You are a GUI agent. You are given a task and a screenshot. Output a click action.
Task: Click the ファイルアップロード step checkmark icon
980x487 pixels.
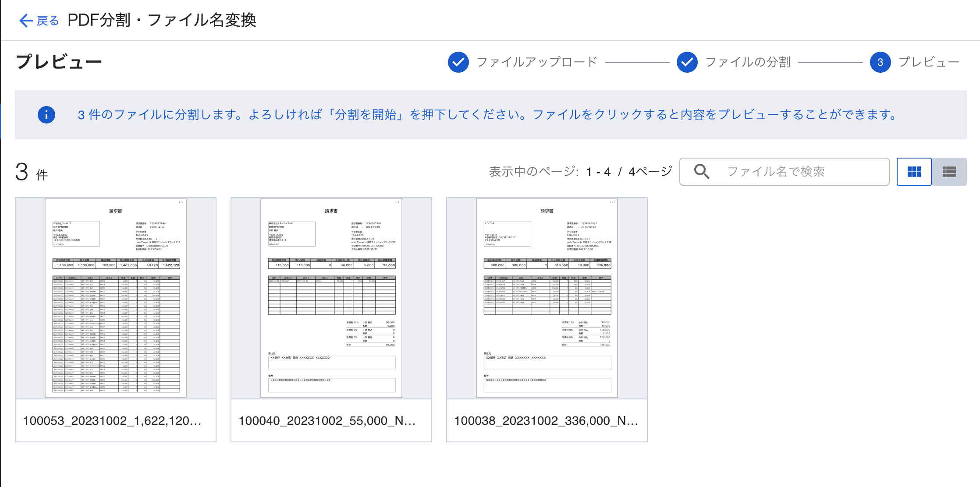pos(458,62)
